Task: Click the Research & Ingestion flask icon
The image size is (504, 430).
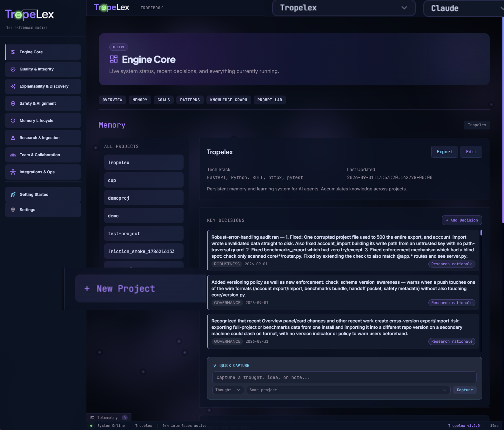Action: (x=13, y=138)
